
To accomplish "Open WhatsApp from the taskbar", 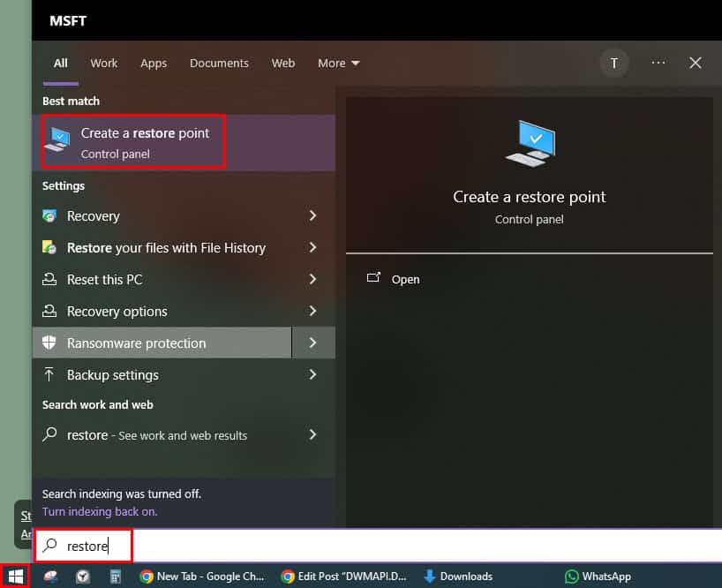I will (x=598, y=577).
